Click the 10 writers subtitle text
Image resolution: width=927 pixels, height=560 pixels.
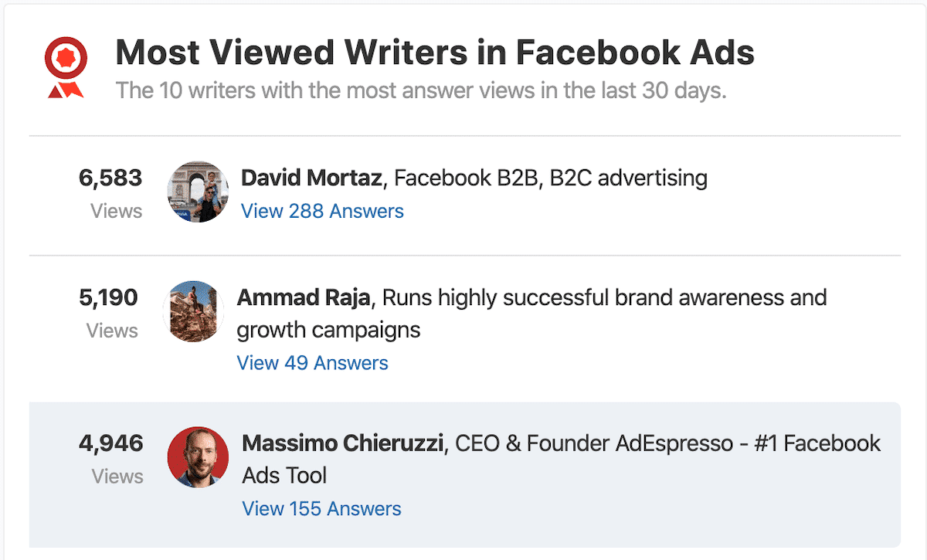tap(422, 90)
